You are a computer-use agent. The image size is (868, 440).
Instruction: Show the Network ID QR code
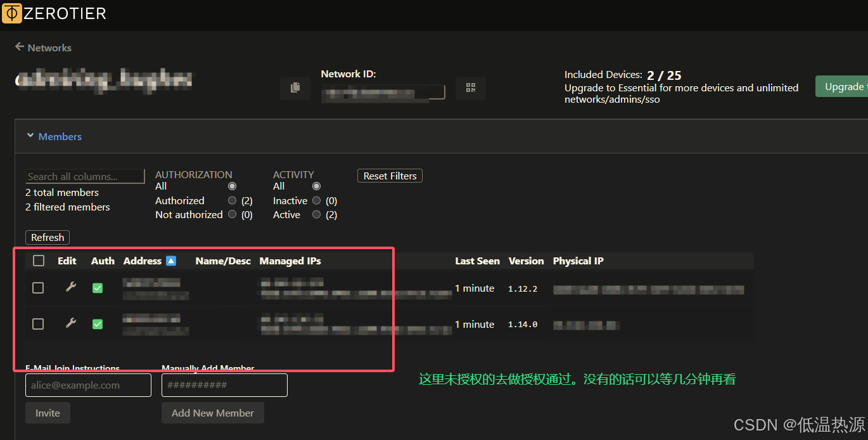(470, 88)
